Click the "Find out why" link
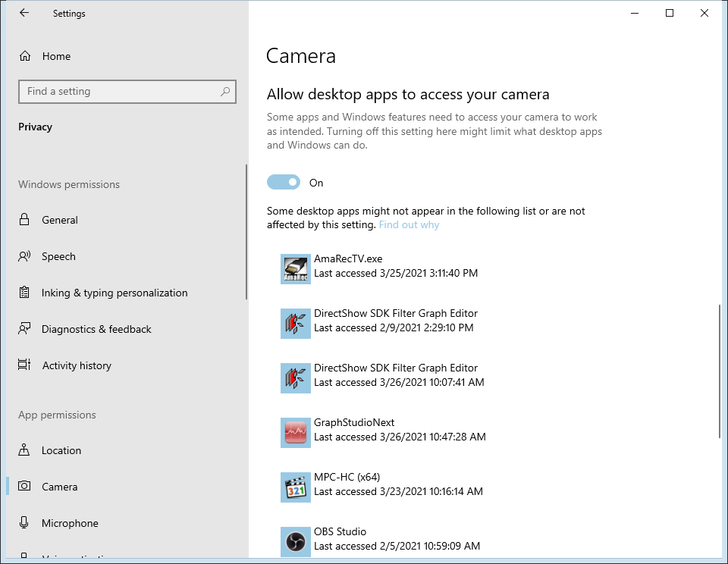The width and height of the screenshot is (728, 564). pyautogui.click(x=409, y=225)
